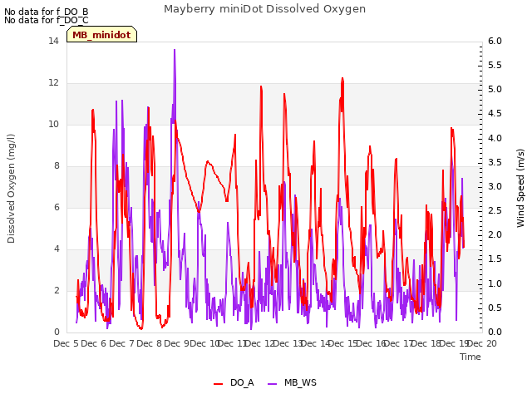Click the 14 value on left axis
Viewport: 532px width, 399px height.
click(53, 42)
